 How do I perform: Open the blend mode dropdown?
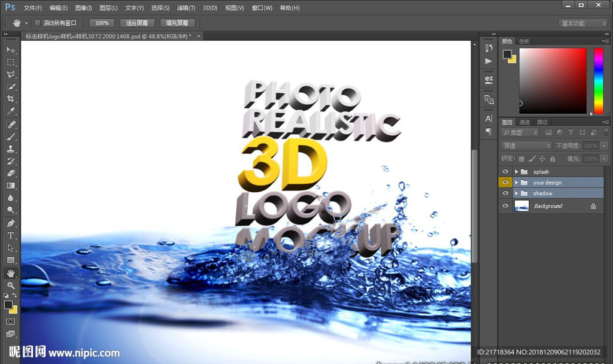(x=526, y=145)
